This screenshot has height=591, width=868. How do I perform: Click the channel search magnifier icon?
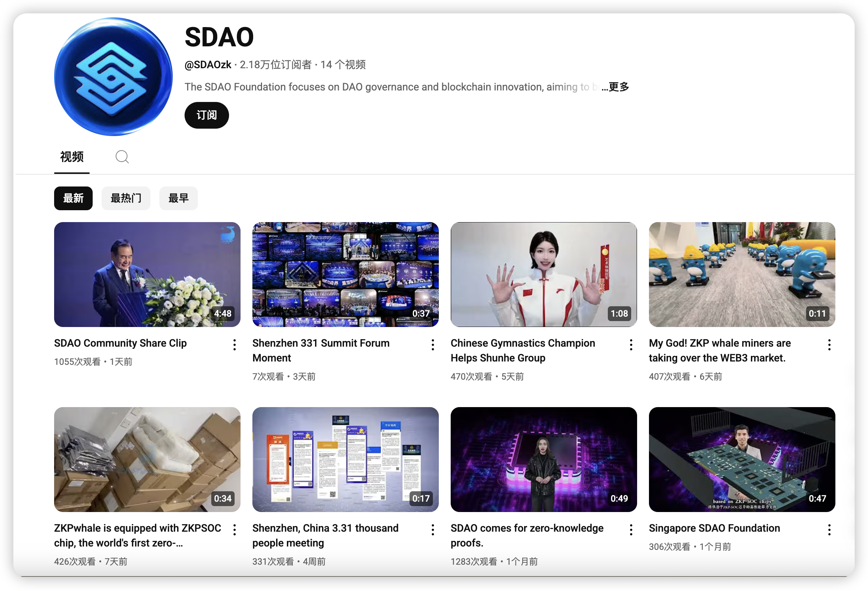pos(122,156)
